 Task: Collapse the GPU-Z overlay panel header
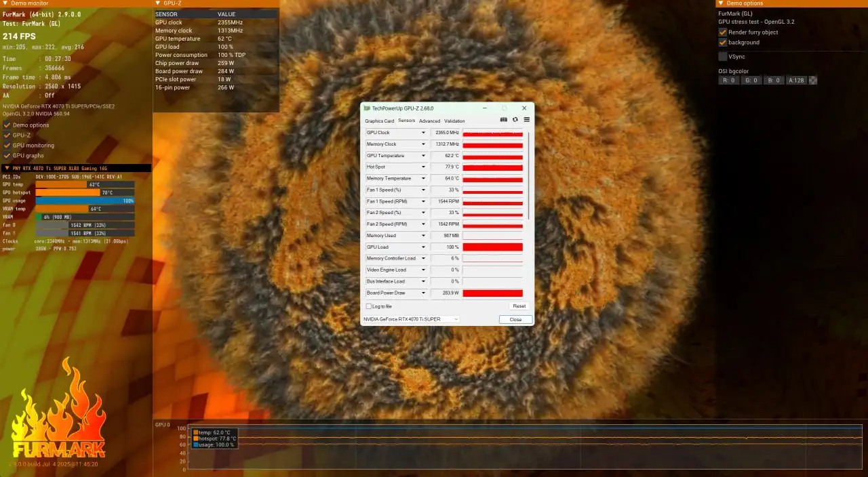tap(158, 3)
